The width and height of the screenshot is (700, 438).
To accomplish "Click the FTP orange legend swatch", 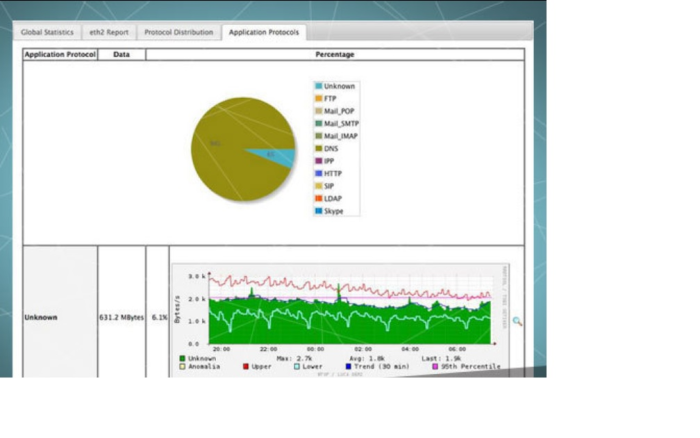I will click(319, 98).
